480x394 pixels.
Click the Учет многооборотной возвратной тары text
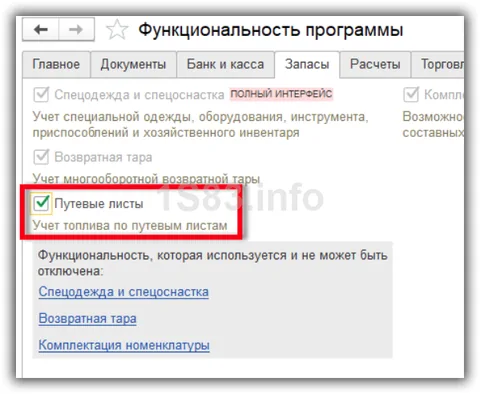click(146, 179)
